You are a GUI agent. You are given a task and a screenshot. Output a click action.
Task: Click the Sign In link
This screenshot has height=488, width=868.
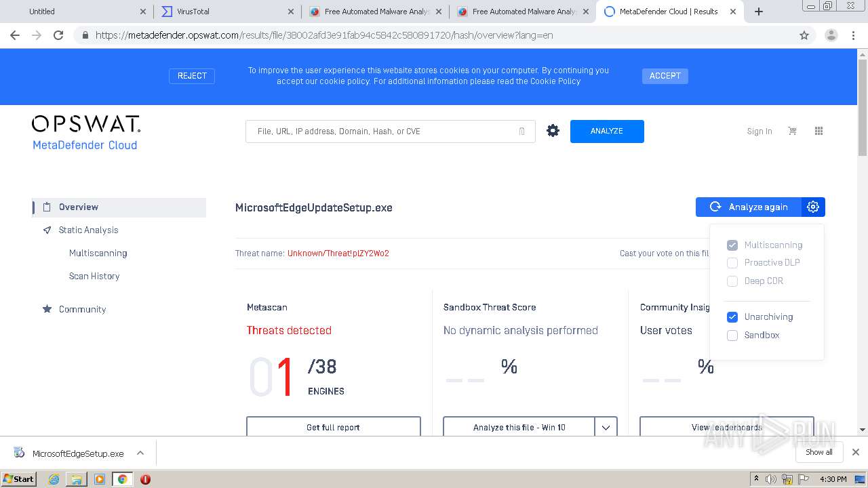point(759,131)
